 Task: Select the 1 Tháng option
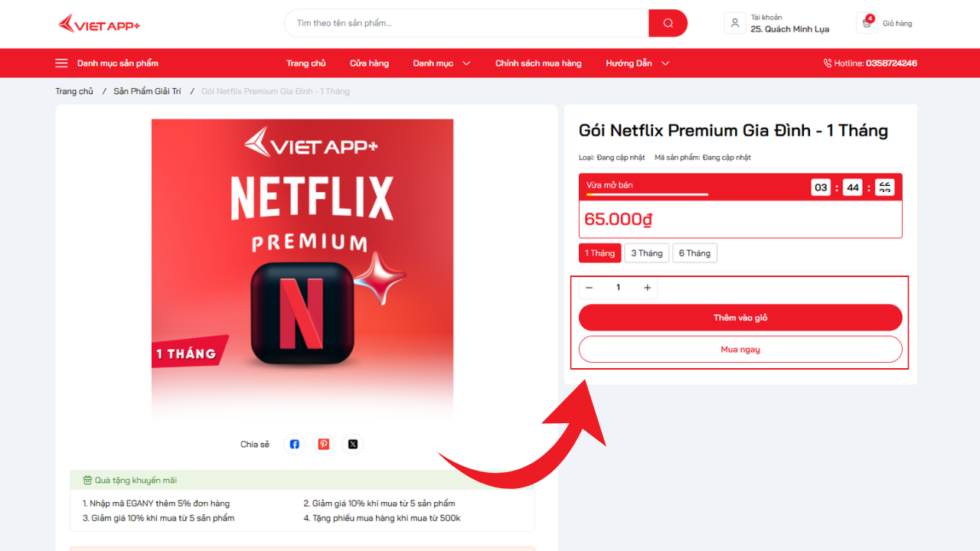click(x=600, y=253)
